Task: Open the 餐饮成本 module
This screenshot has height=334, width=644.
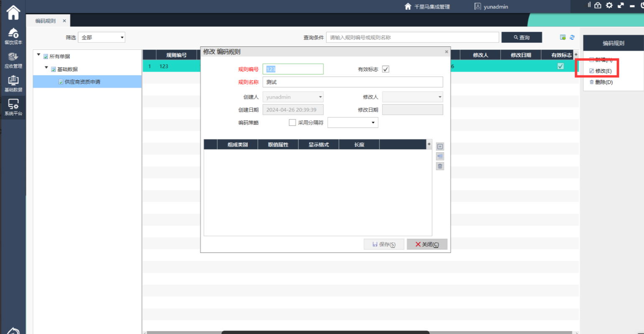Action: (x=13, y=36)
